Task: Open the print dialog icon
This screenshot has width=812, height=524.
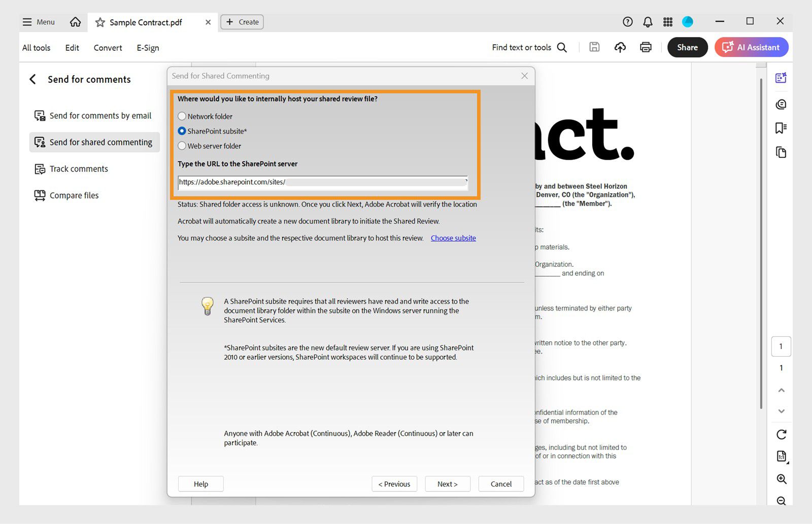Action: pyautogui.click(x=645, y=47)
